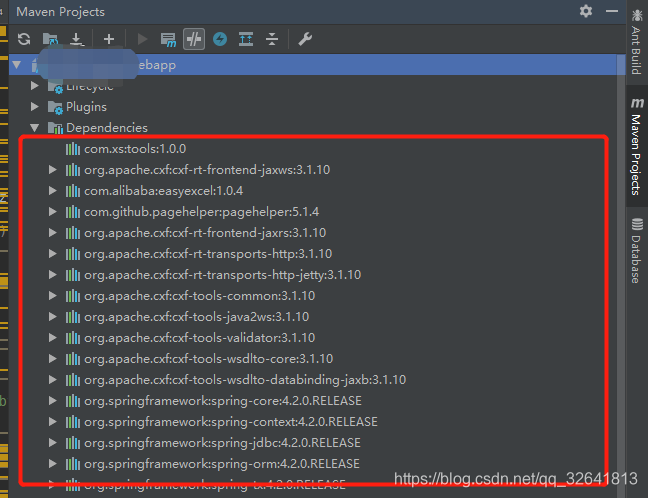Collapse all tree nodes icon
This screenshot has width=648, height=498.
click(x=272, y=39)
